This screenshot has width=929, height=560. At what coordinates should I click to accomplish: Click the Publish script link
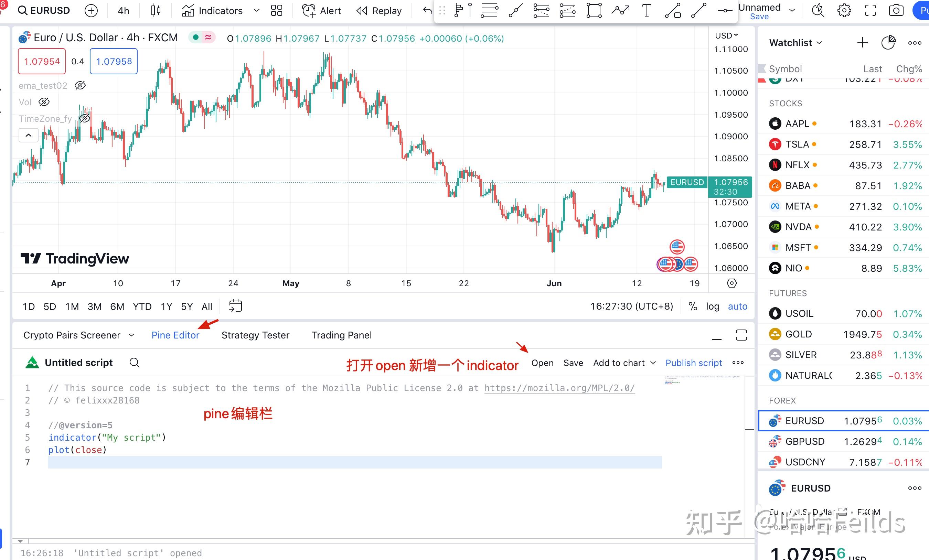pos(693,363)
